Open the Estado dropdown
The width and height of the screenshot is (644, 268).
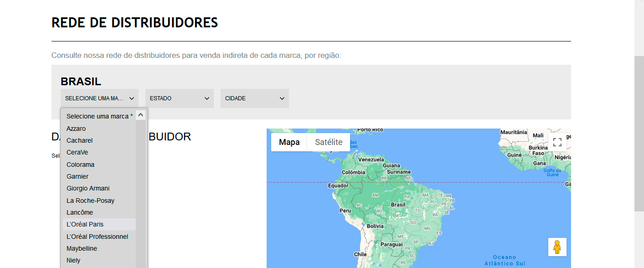click(x=180, y=98)
